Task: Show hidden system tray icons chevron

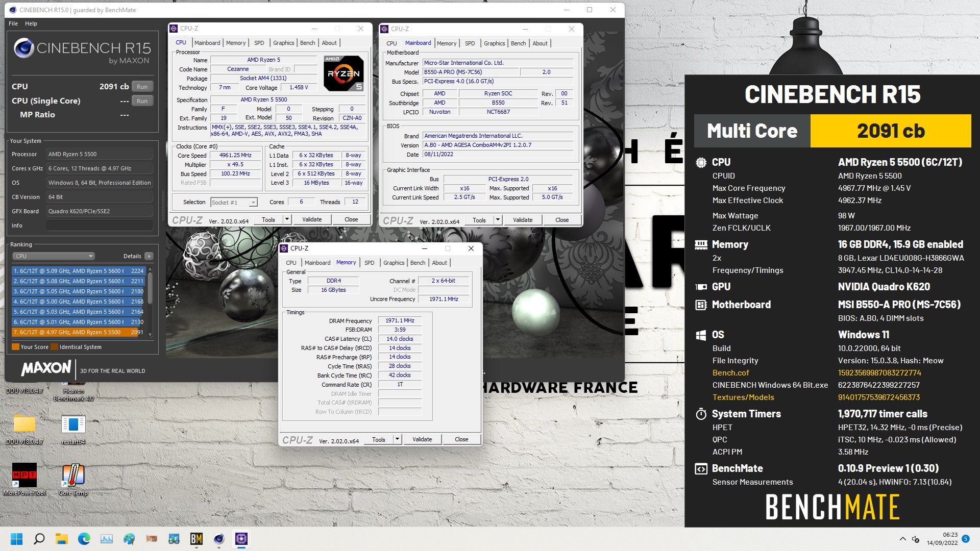Action: [x=902, y=539]
